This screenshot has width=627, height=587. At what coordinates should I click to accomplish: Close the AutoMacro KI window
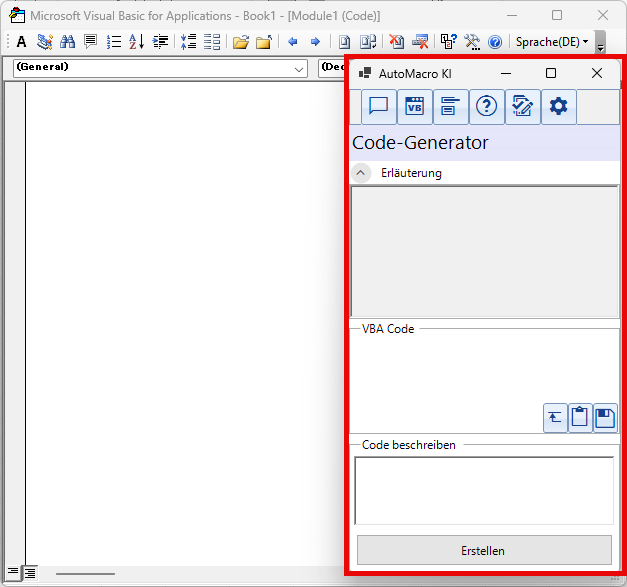click(597, 73)
